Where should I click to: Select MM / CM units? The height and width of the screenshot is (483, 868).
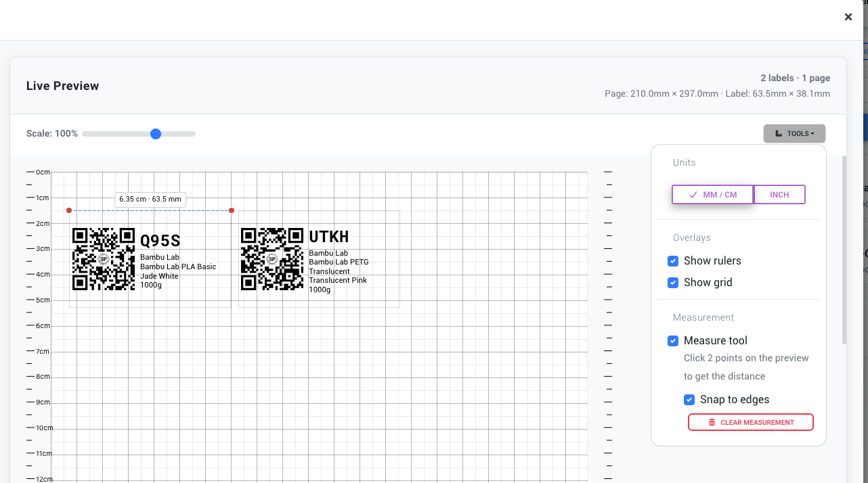(712, 194)
